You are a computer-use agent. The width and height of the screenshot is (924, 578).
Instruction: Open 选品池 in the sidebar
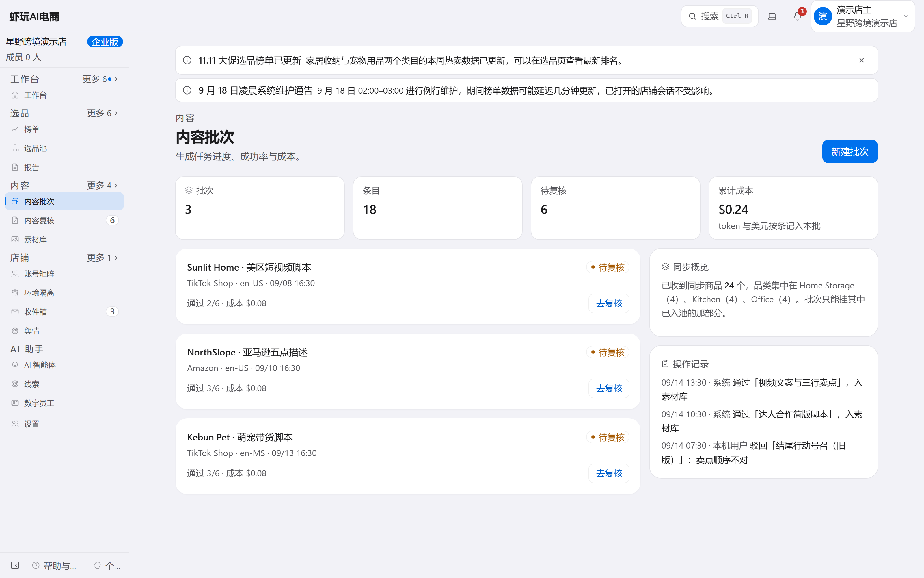tap(64, 148)
